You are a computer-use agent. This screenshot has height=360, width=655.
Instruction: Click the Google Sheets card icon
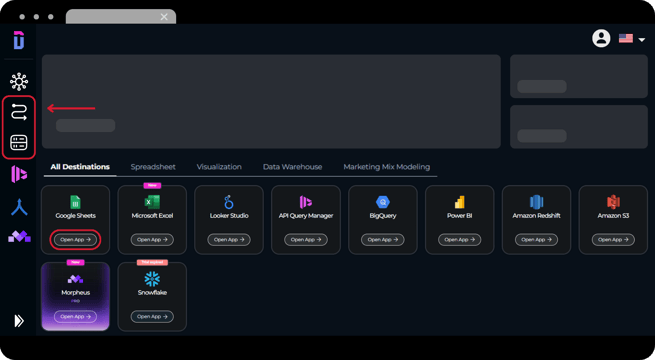tap(75, 202)
